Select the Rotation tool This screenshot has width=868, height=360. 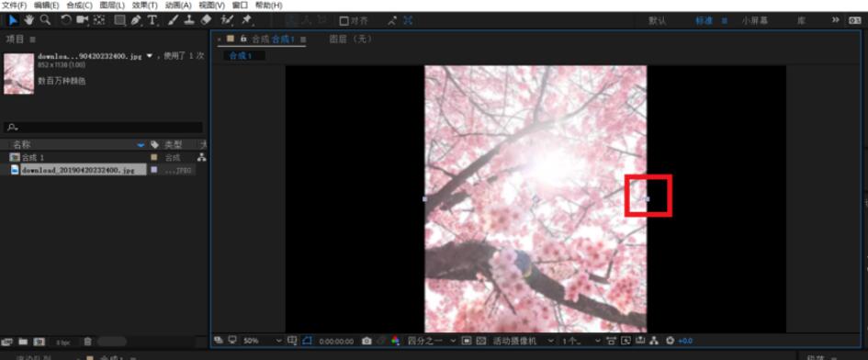click(66, 20)
